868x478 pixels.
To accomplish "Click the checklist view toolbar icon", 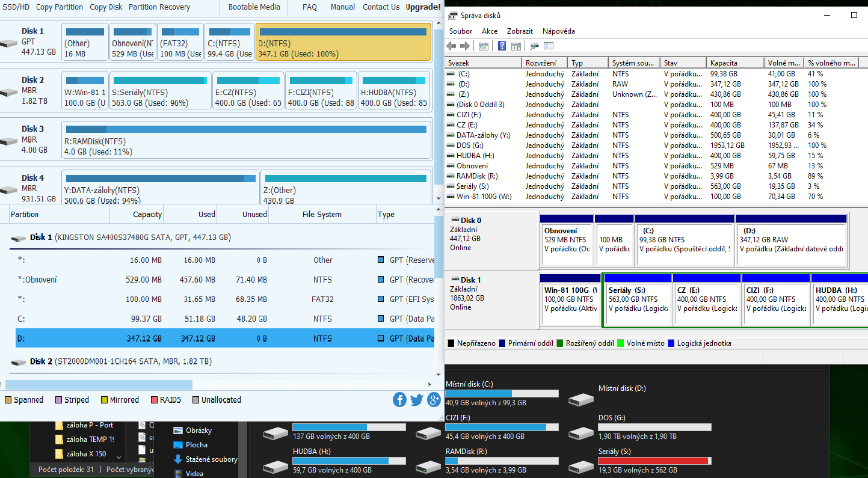I will click(x=548, y=46).
